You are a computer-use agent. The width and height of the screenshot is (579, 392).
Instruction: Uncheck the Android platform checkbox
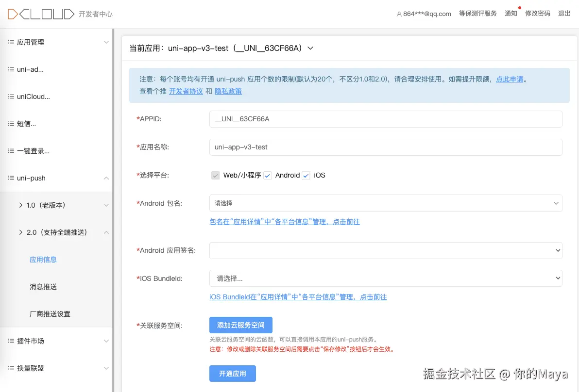point(267,176)
